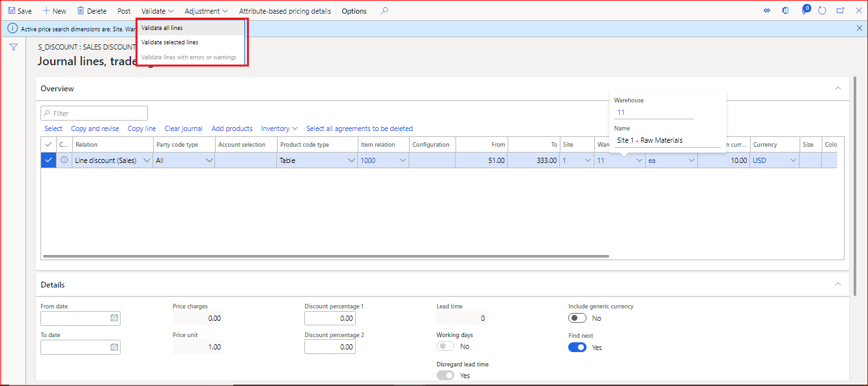Open the Adjustment menu
868x386 pixels.
206,11
